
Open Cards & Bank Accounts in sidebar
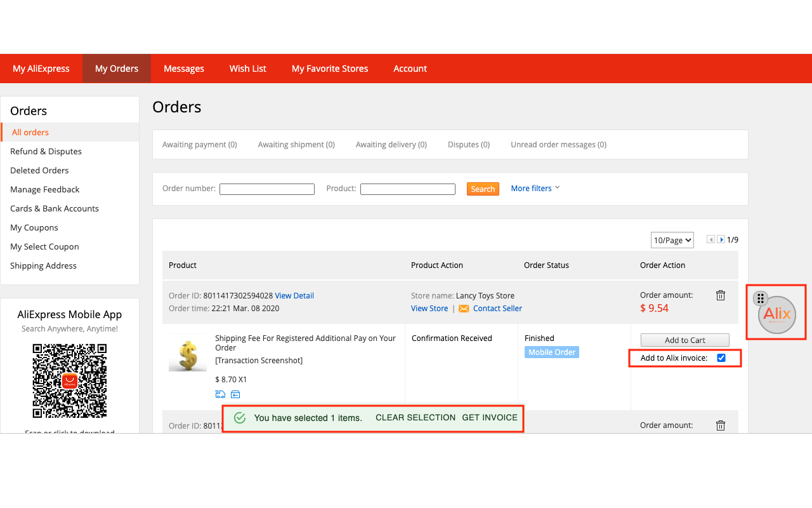pyautogui.click(x=55, y=208)
